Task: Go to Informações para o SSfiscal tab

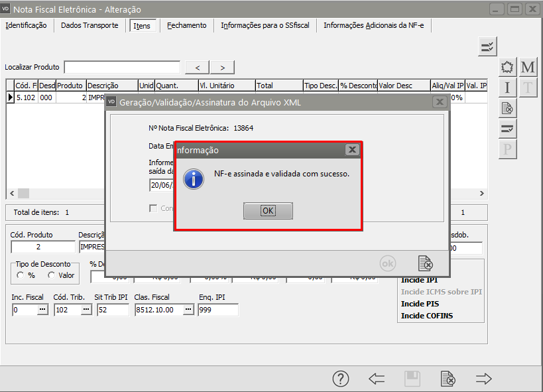Action: point(265,25)
